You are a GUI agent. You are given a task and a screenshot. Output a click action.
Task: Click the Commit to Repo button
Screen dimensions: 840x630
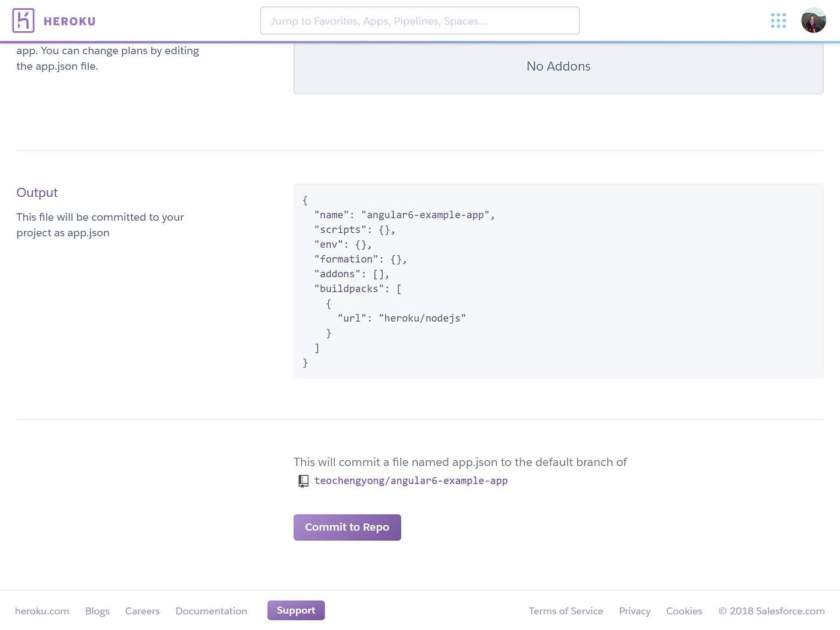coord(347,527)
